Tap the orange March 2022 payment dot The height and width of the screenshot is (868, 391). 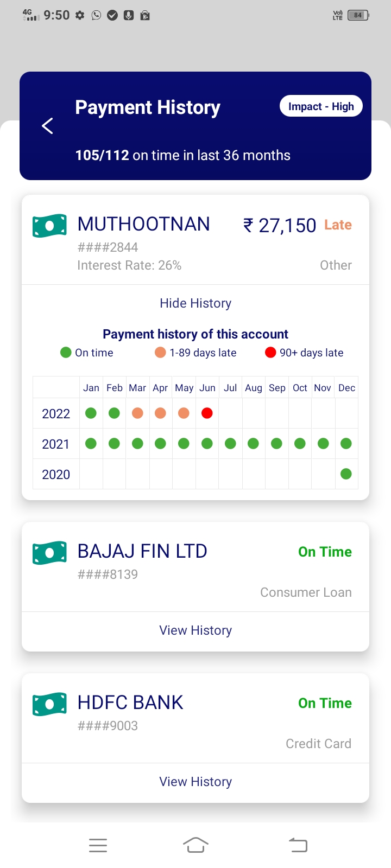pos(137,413)
